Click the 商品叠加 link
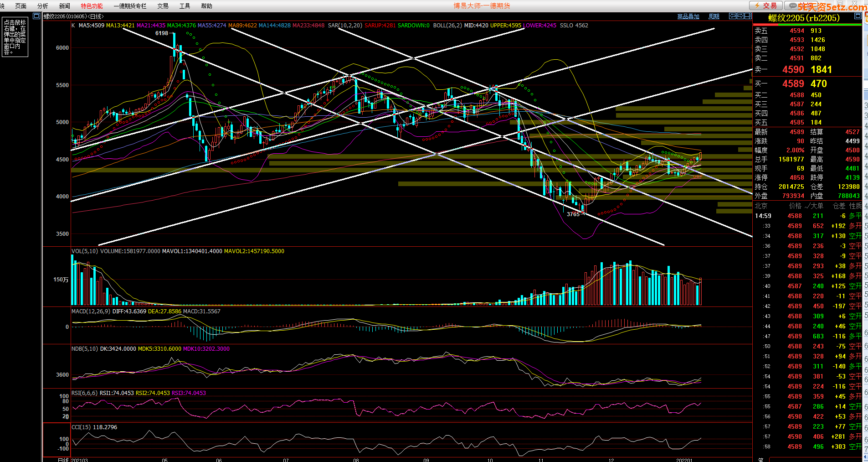This screenshot has height=462, width=868. [688, 16]
